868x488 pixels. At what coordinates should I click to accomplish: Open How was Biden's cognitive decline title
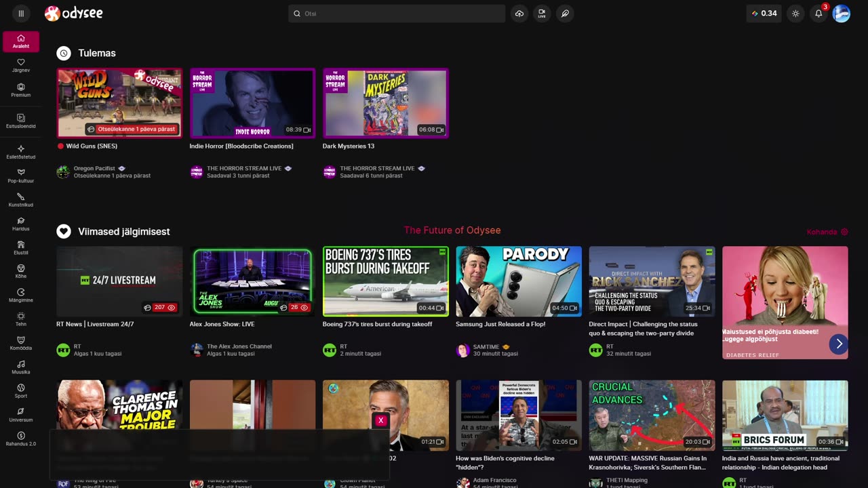(505, 462)
